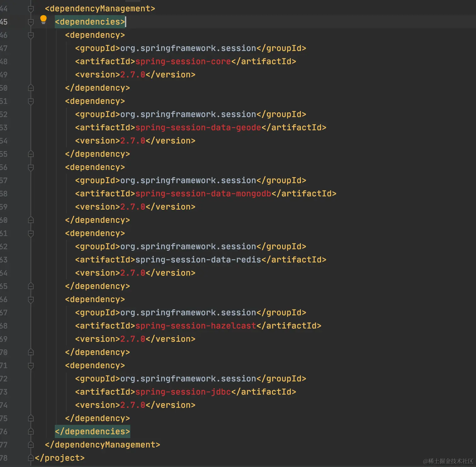Viewport: 476px width, 467px height.
Task: Place the cursor in version 2.7.0 on line 54
Action: click(x=133, y=141)
